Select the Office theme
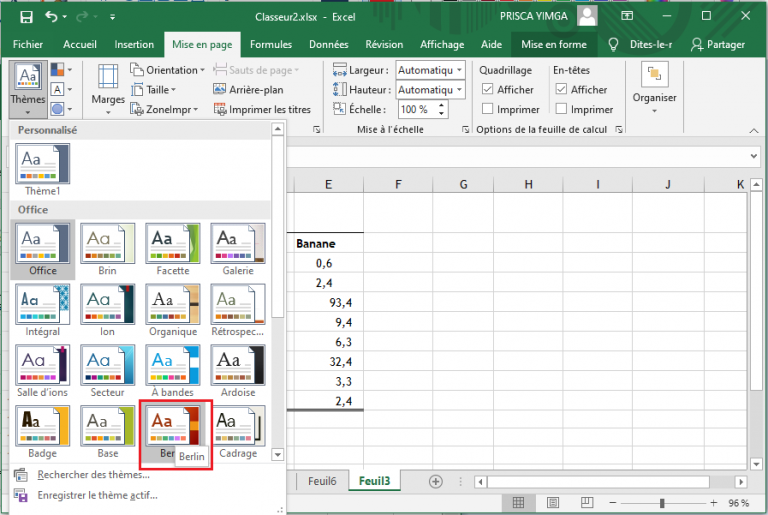 tap(43, 249)
